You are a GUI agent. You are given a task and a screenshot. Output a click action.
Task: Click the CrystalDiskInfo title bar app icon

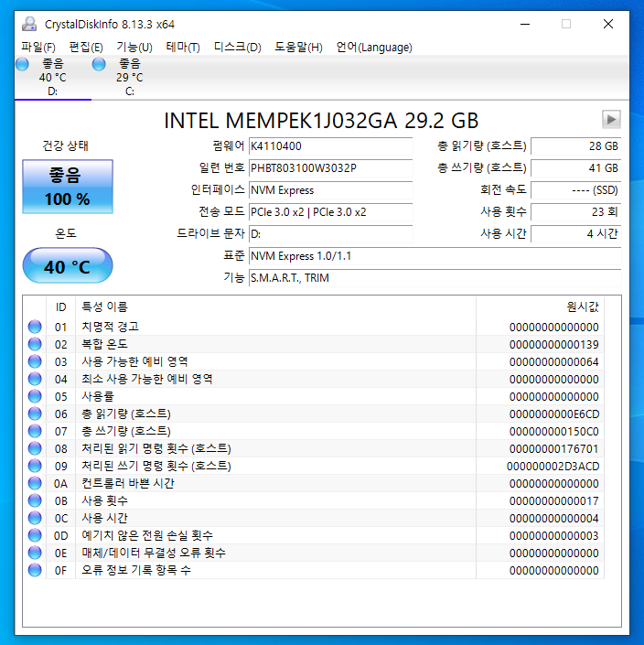(29, 25)
